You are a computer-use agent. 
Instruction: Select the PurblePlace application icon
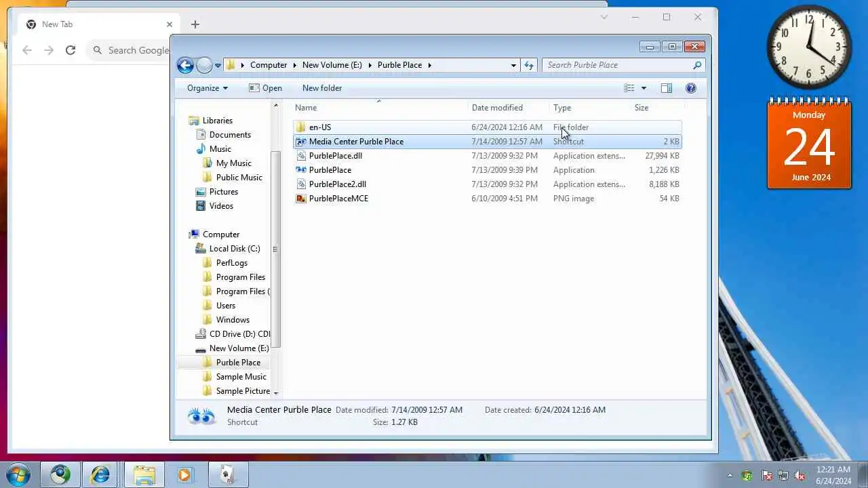point(301,170)
